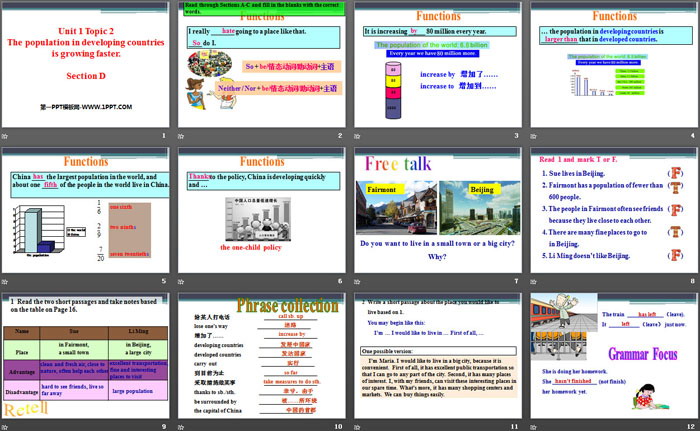Screen dimensions: 700x431
Task: Open the 'Read 1 and mark T or F' slide
Action: coord(615,211)
